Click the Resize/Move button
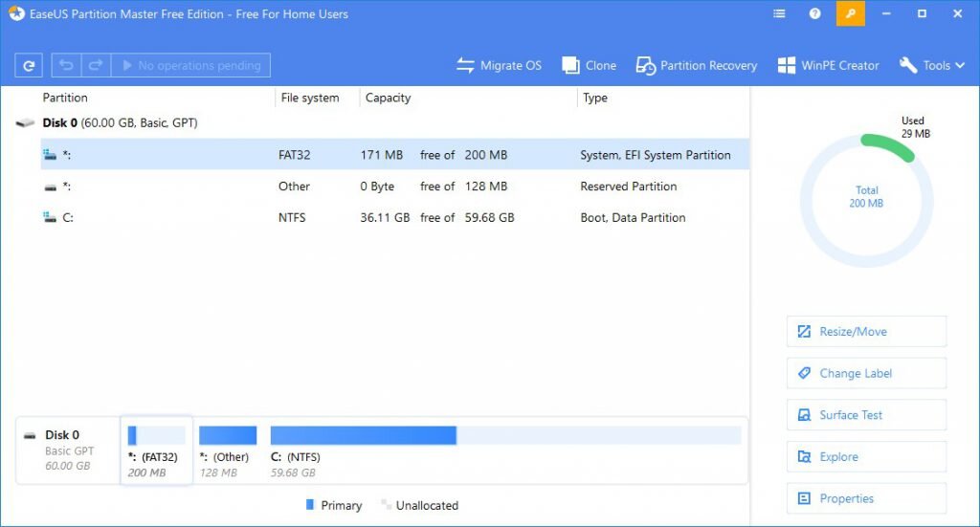Viewport: 980px width, 527px height. 866,332
